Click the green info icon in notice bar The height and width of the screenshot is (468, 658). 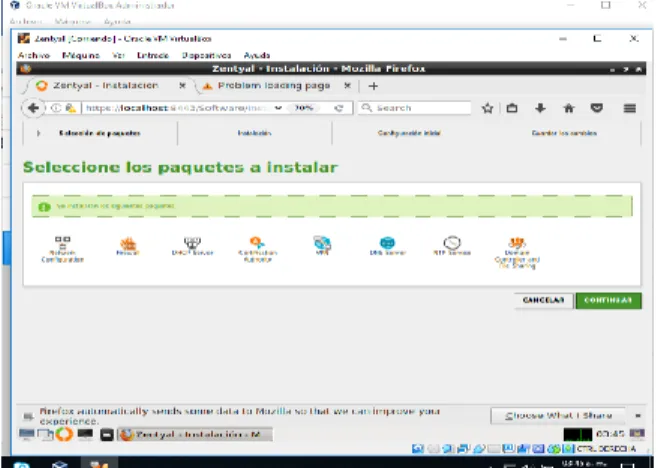[44, 207]
